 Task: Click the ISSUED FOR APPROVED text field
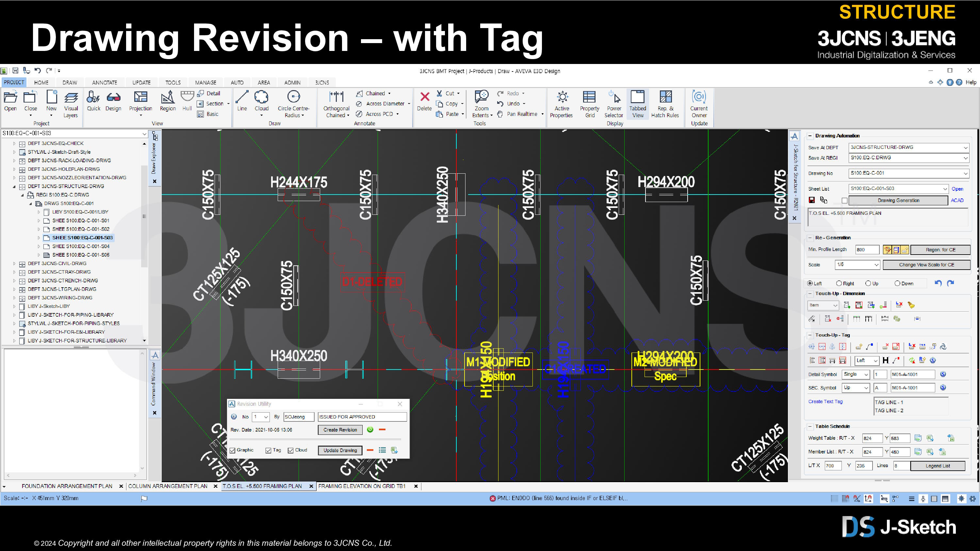click(362, 417)
